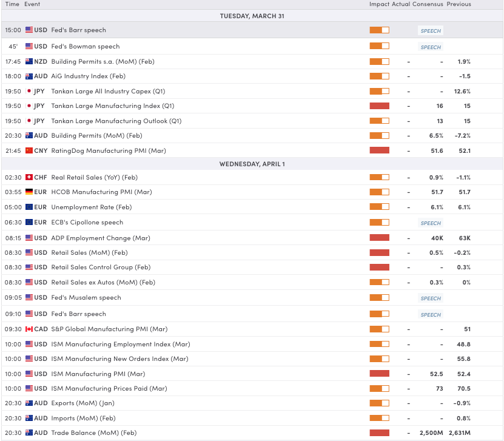Open the Fed's Barr speech event at 15:00

click(x=78, y=30)
